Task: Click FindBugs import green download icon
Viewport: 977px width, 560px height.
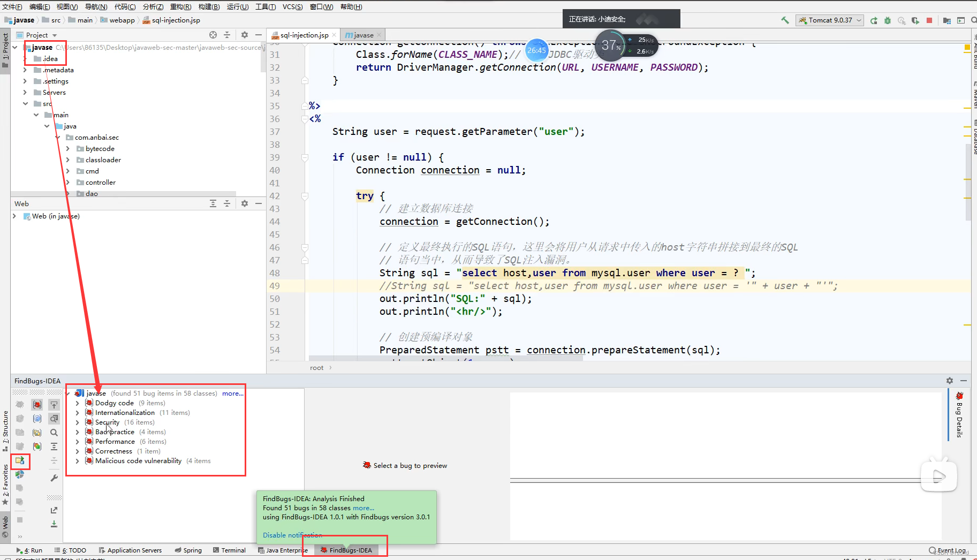Action: click(x=54, y=524)
